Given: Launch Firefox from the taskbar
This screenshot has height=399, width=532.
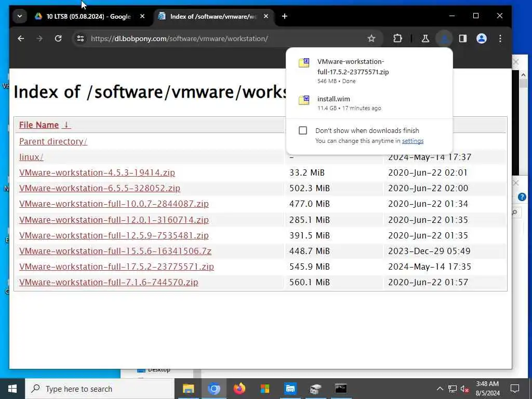Looking at the screenshot, I should pos(239,389).
